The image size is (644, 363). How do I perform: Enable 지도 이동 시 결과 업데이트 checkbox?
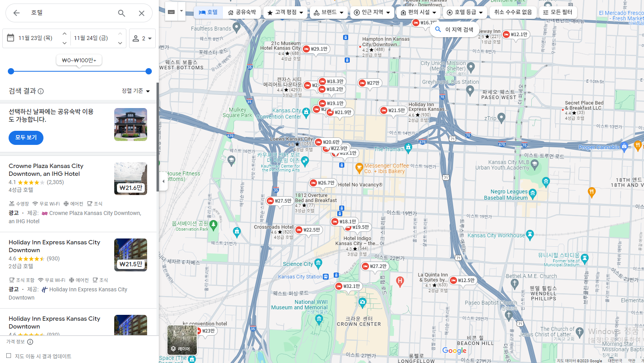point(9,356)
